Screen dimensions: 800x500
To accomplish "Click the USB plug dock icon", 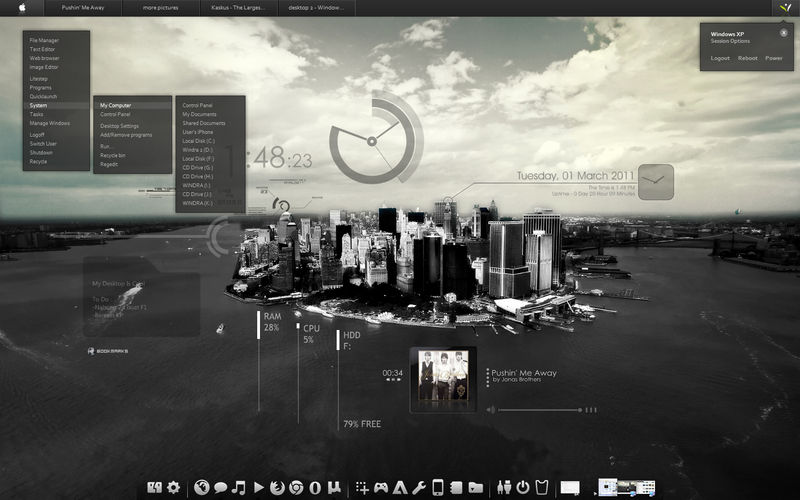I will [504, 487].
